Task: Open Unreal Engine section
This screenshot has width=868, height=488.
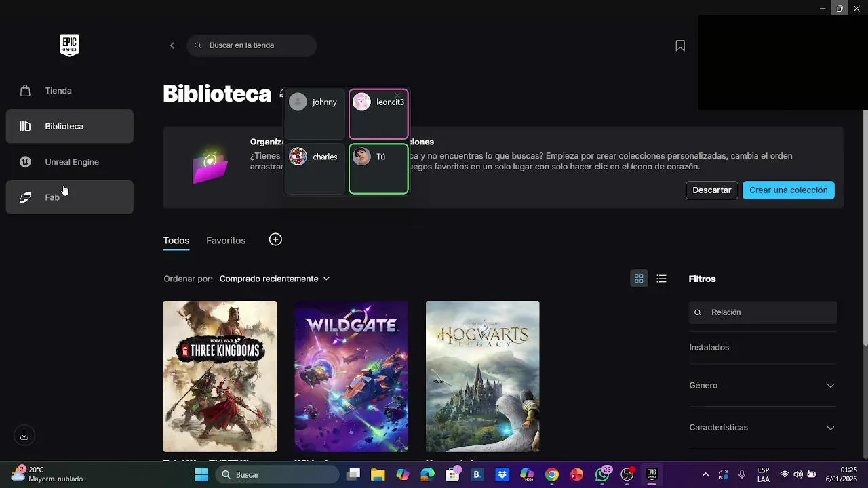Action: 69,162
